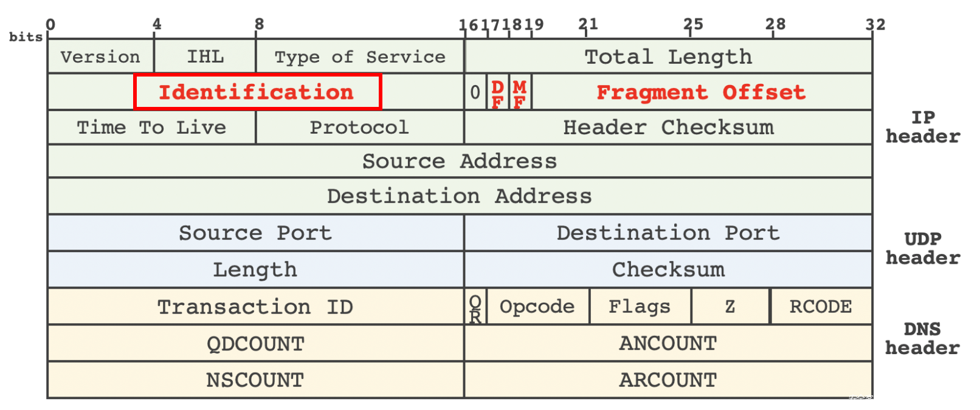The width and height of the screenshot is (980, 410).
Task: Click the red Identification box
Action: tap(257, 92)
